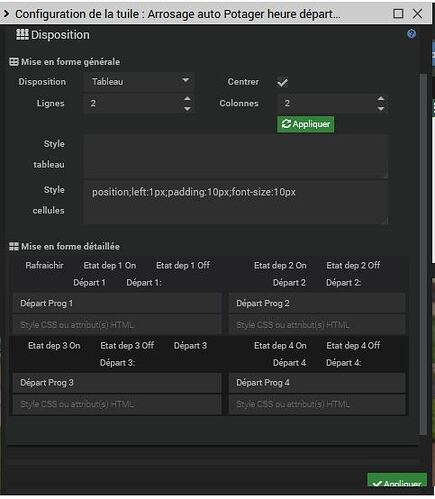
Task: Select the Etat dep 3 Off label
Action: pos(127,346)
